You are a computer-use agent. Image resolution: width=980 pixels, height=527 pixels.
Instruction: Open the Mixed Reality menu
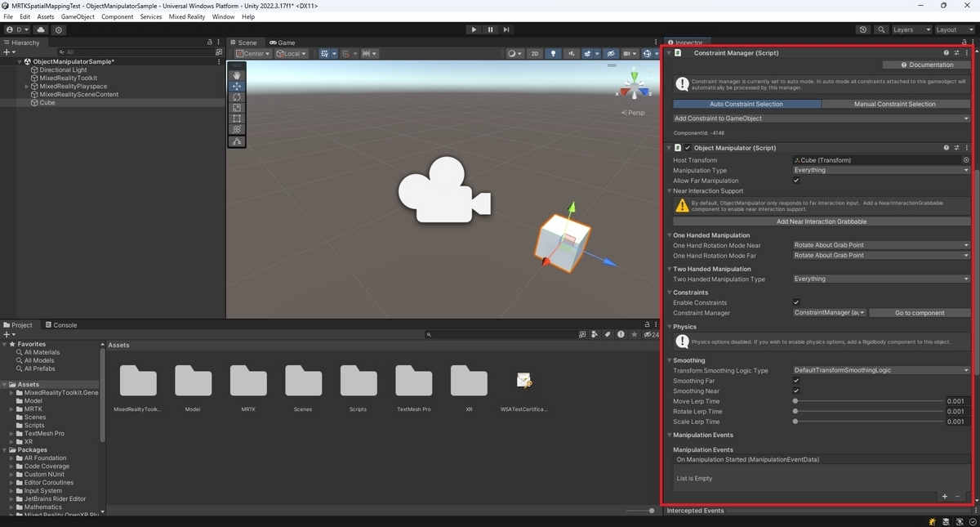(187, 16)
